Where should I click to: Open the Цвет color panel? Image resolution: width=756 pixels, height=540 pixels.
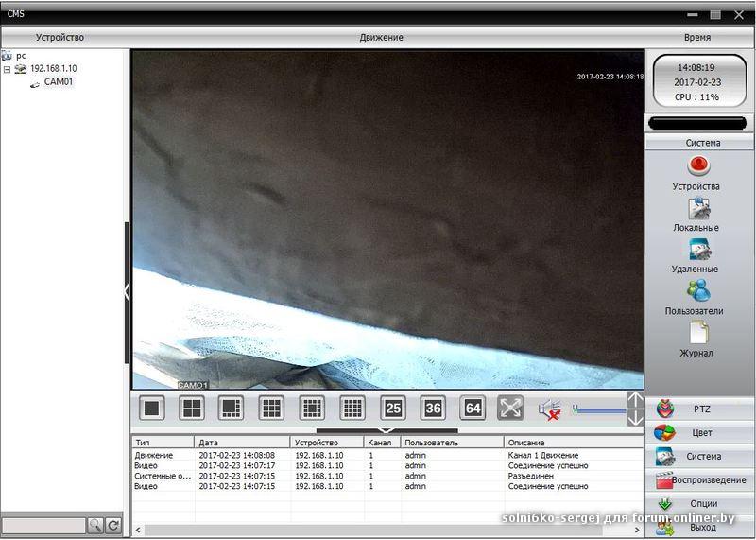699,433
